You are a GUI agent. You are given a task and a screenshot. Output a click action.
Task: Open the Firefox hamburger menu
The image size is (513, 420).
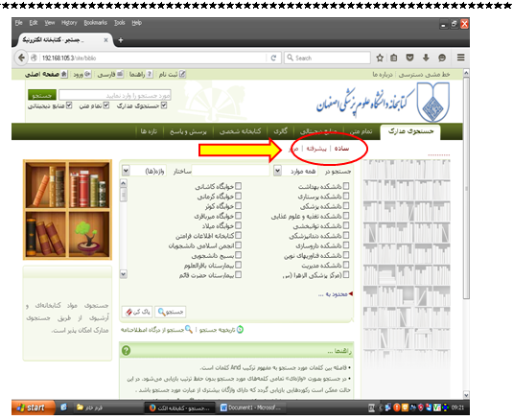point(460,58)
